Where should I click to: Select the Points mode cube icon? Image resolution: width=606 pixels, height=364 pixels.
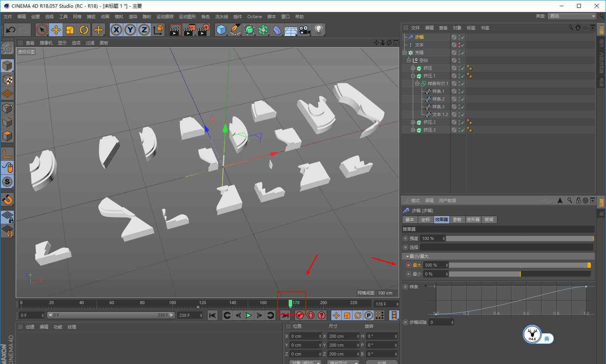pyautogui.click(x=7, y=108)
